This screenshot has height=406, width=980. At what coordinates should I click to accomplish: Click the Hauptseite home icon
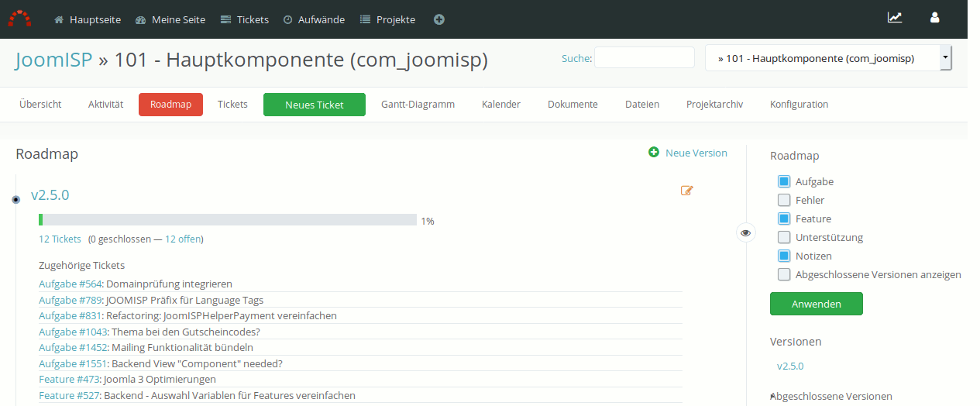pyautogui.click(x=59, y=19)
